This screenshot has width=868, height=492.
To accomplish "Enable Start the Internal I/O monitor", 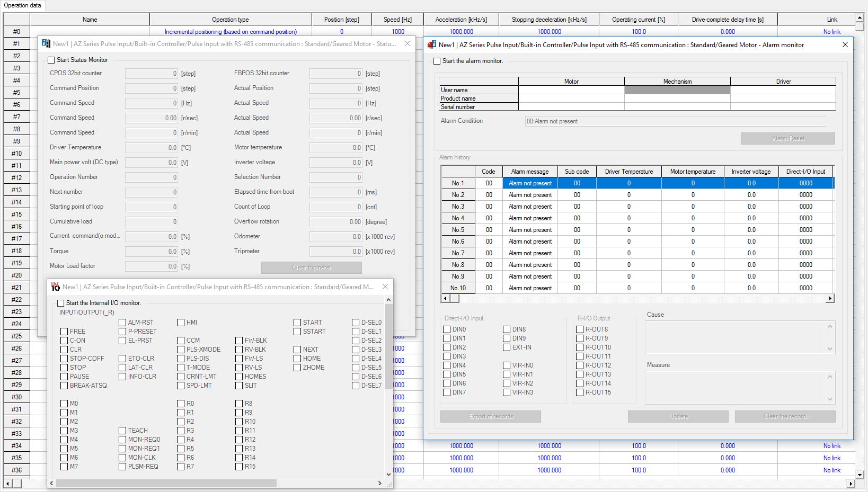I will point(60,302).
